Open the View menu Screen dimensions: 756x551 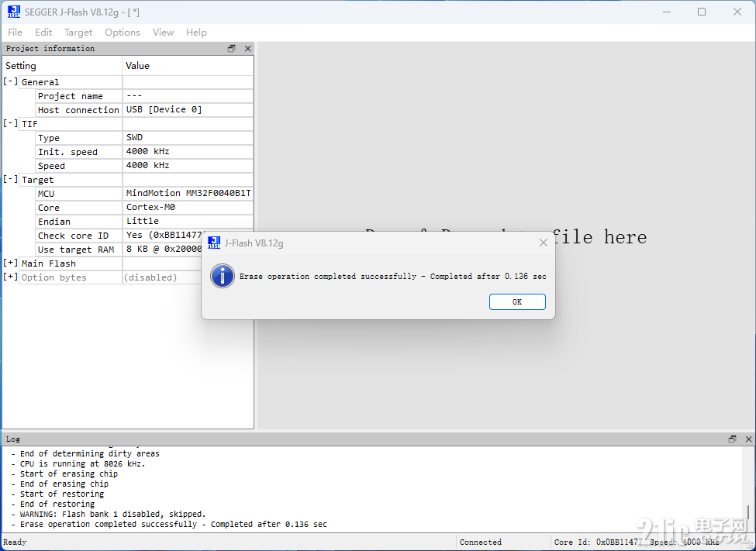click(x=163, y=33)
